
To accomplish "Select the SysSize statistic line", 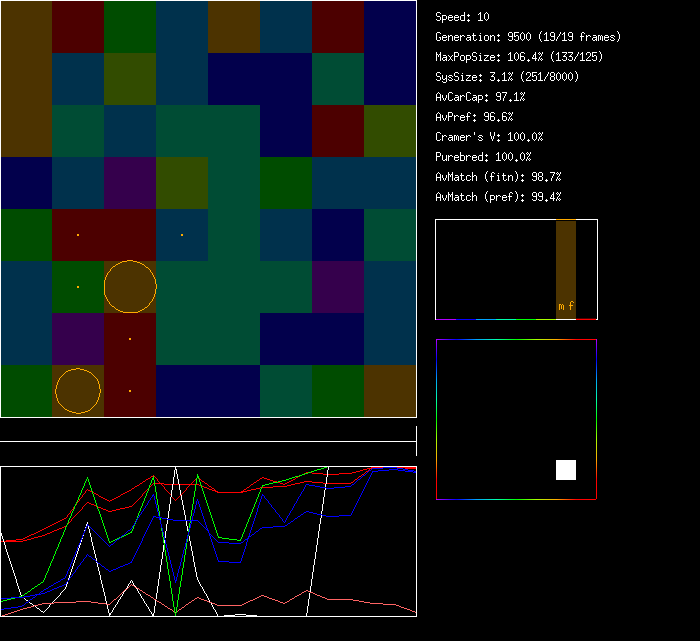I will (507, 77).
